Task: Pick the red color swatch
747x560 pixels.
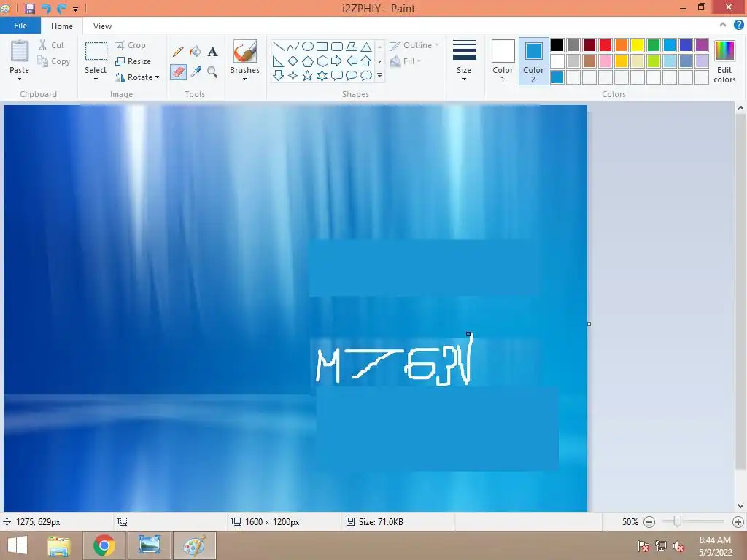Action: coord(605,44)
